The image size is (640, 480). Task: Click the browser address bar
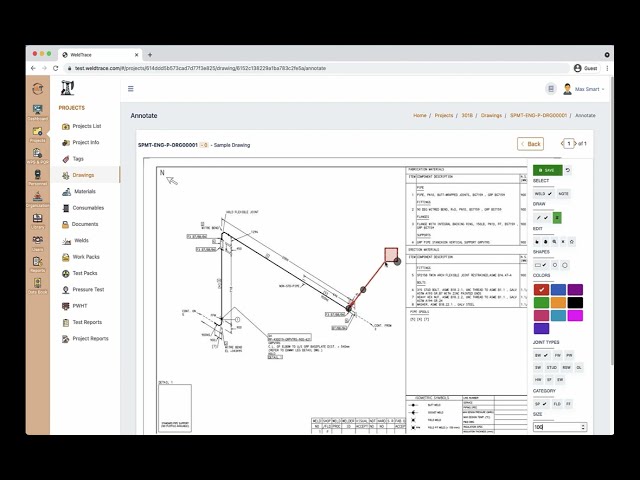coord(316,68)
